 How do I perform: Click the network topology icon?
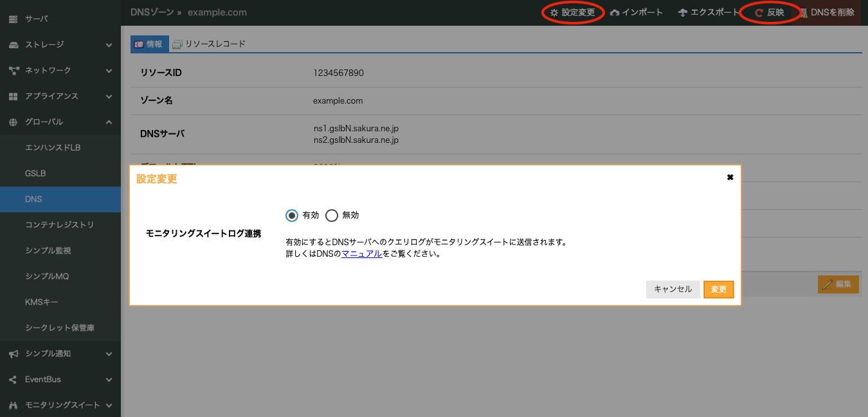click(x=13, y=71)
